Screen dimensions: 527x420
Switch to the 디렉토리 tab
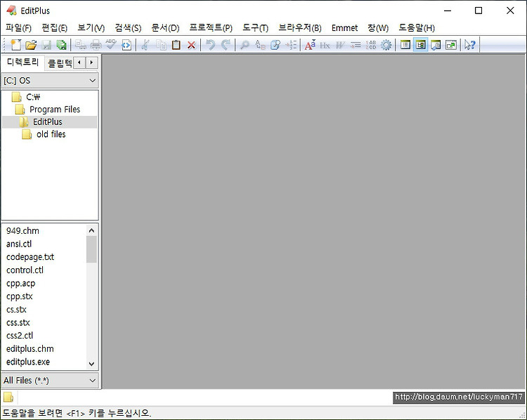pyautogui.click(x=23, y=63)
